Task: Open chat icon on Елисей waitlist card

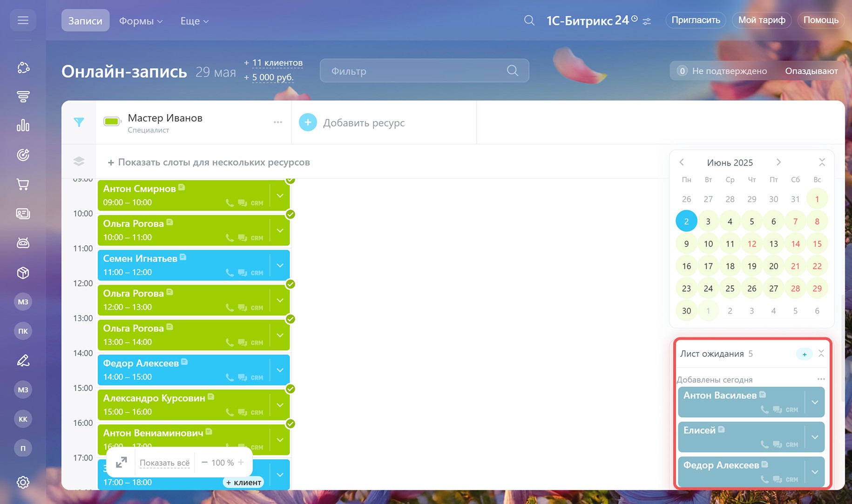Action: pyautogui.click(x=778, y=444)
